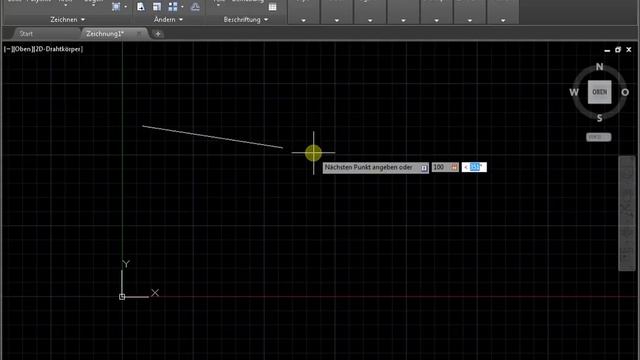Click the OBEN face of the ViewCube
The image size is (640, 360).
tap(599, 92)
